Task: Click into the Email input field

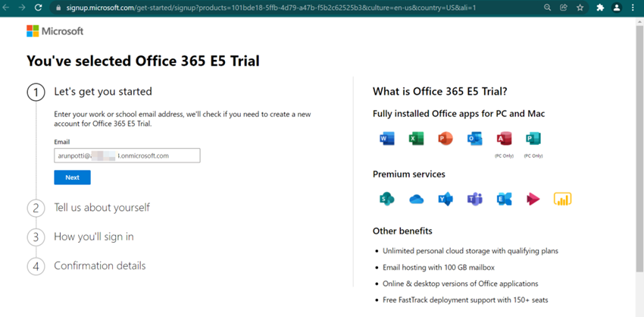Action: point(127,155)
